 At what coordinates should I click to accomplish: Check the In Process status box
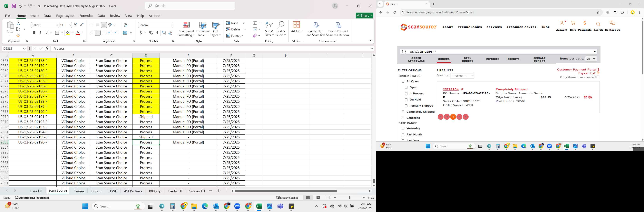(x=406, y=94)
